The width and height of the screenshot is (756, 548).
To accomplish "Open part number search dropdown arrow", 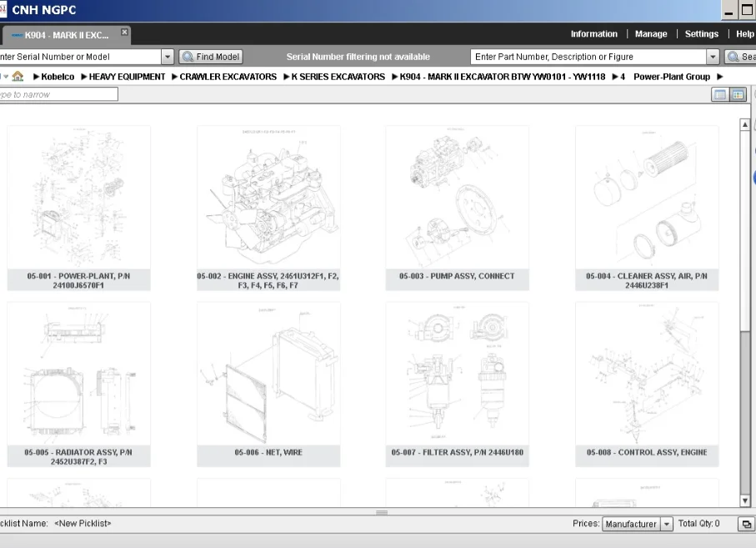I will click(x=713, y=57).
